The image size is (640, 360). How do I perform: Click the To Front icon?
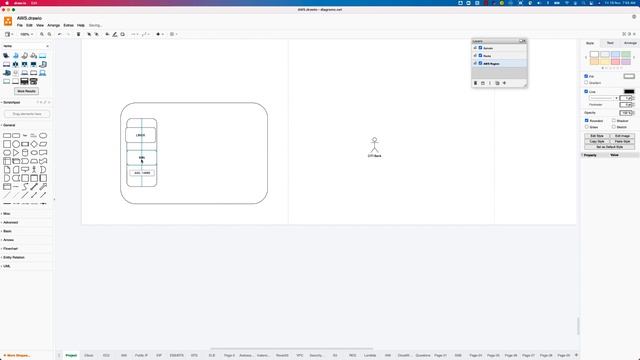pyautogui.click(x=89, y=34)
